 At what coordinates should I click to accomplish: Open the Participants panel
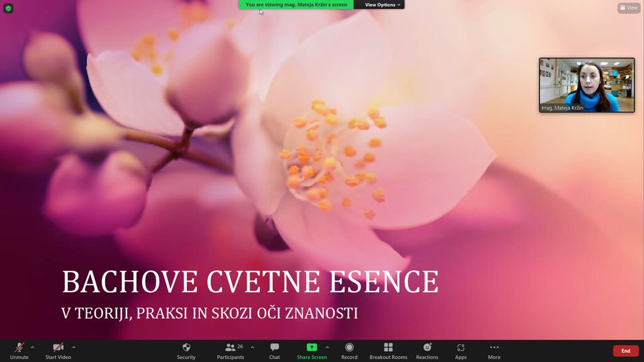pos(231,348)
